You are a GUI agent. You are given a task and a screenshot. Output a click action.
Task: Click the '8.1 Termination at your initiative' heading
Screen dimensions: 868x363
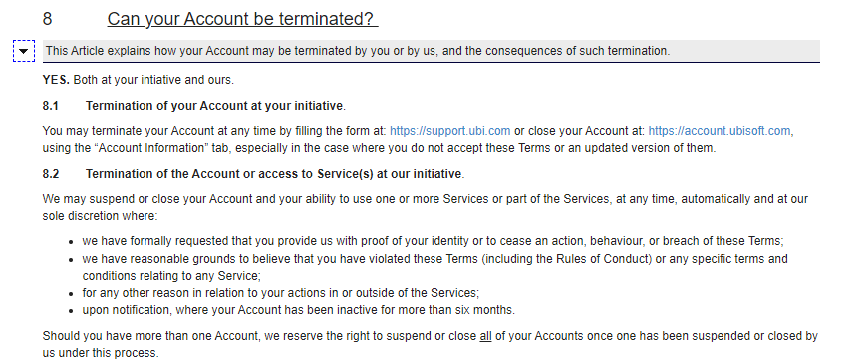(194, 106)
